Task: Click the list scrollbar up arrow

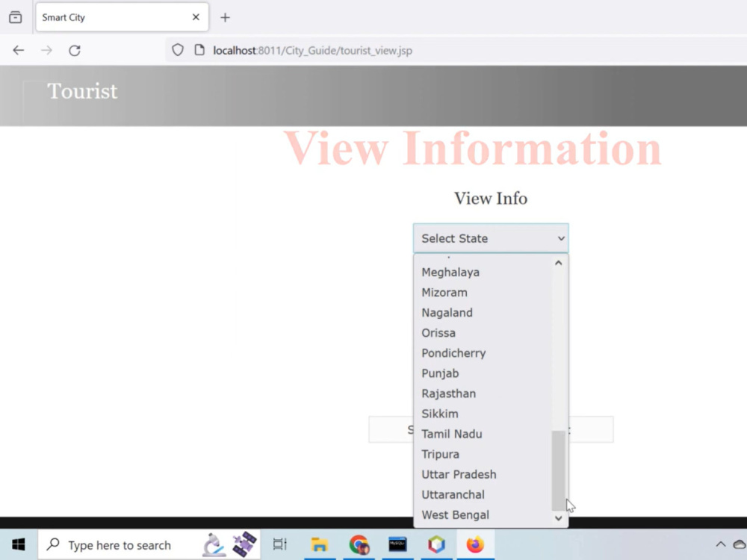Action: pyautogui.click(x=558, y=263)
